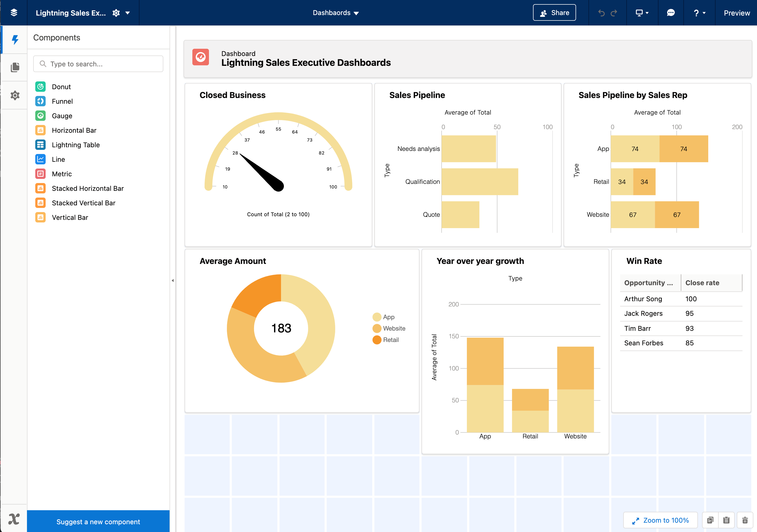Viewport: 757px width, 532px height.
Task: Open the feedback chat icon
Action: pyautogui.click(x=671, y=13)
